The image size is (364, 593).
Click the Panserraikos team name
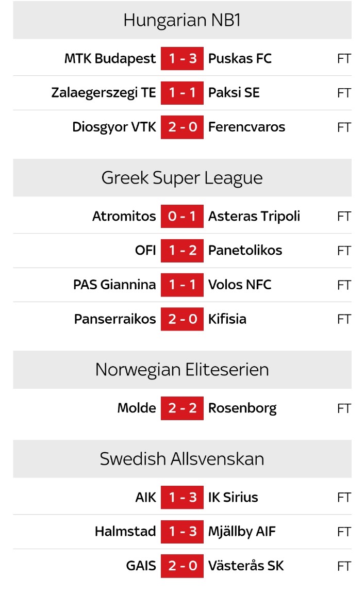[x=115, y=319]
